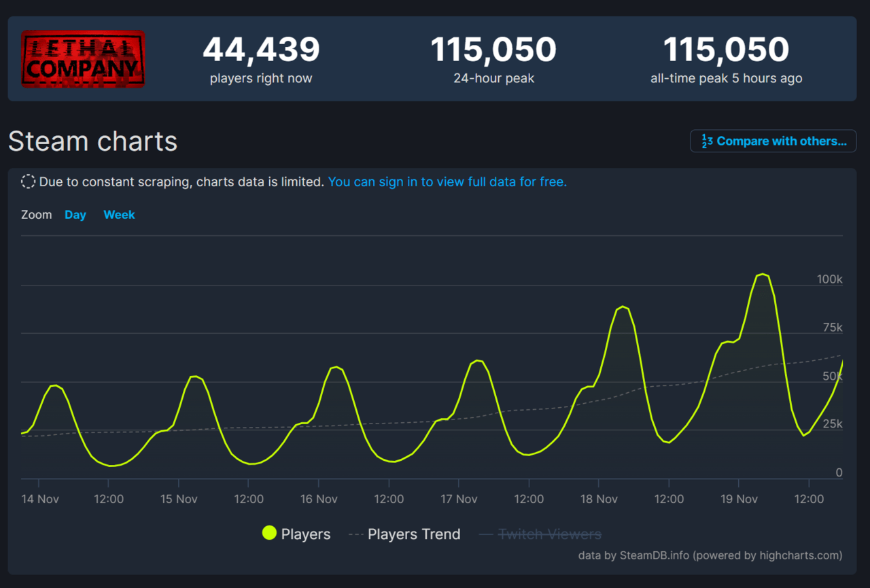This screenshot has width=870, height=588.
Task: Click the 16 Nov axis label
Action: [x=319, y=499]
